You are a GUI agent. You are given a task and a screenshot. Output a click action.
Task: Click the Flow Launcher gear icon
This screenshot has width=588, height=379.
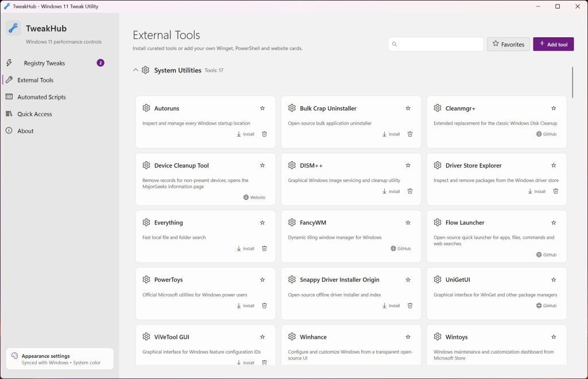click(x=438, y=222)
